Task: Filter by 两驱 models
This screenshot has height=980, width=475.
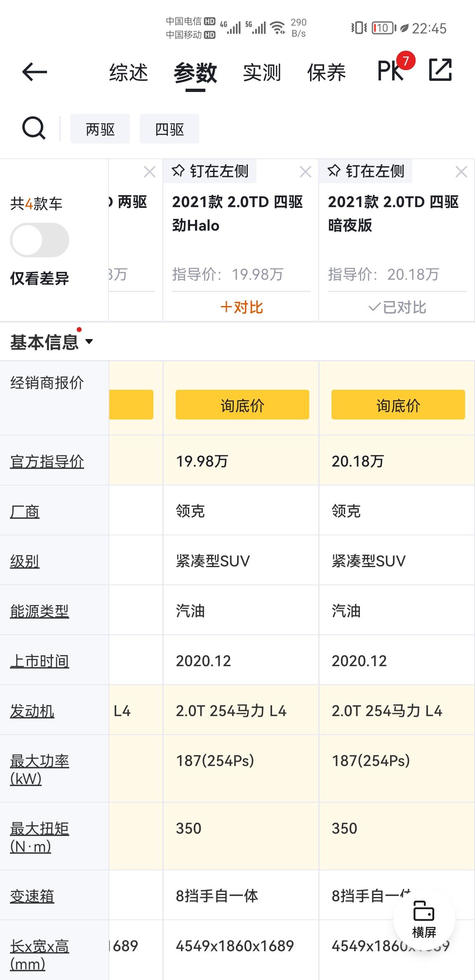Action: (x=100, y=129)
